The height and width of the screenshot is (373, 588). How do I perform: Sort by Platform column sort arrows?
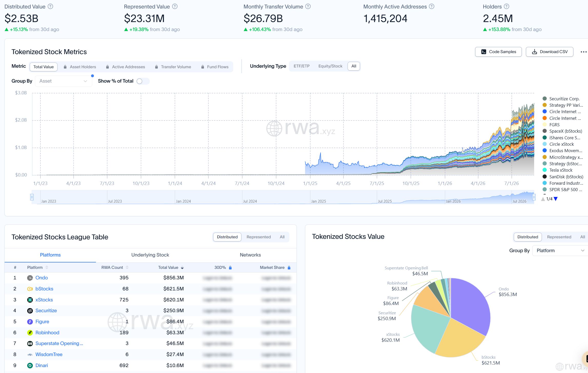click(47, 268)
